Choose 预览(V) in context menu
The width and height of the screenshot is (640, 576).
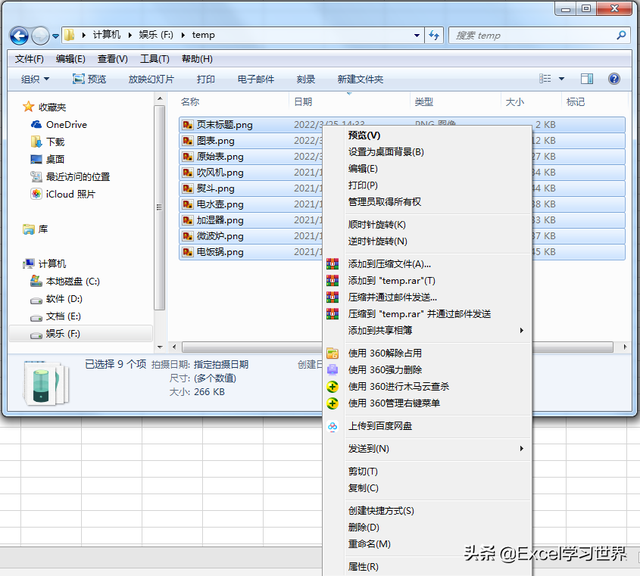point(364,135)
